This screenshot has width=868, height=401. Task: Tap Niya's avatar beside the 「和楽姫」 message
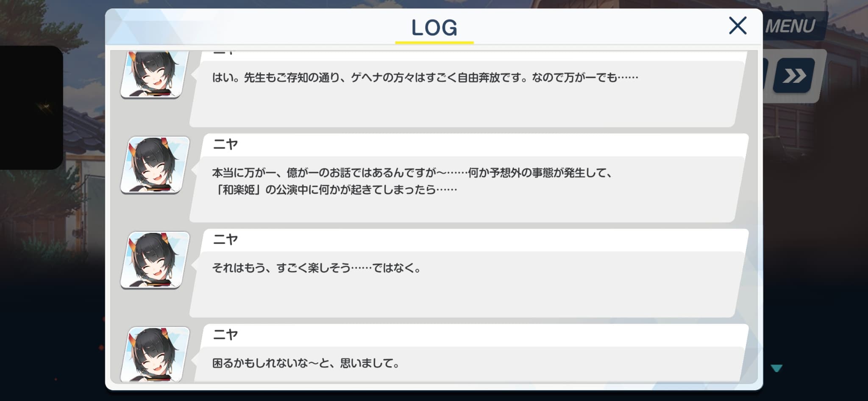click(155, 165)
